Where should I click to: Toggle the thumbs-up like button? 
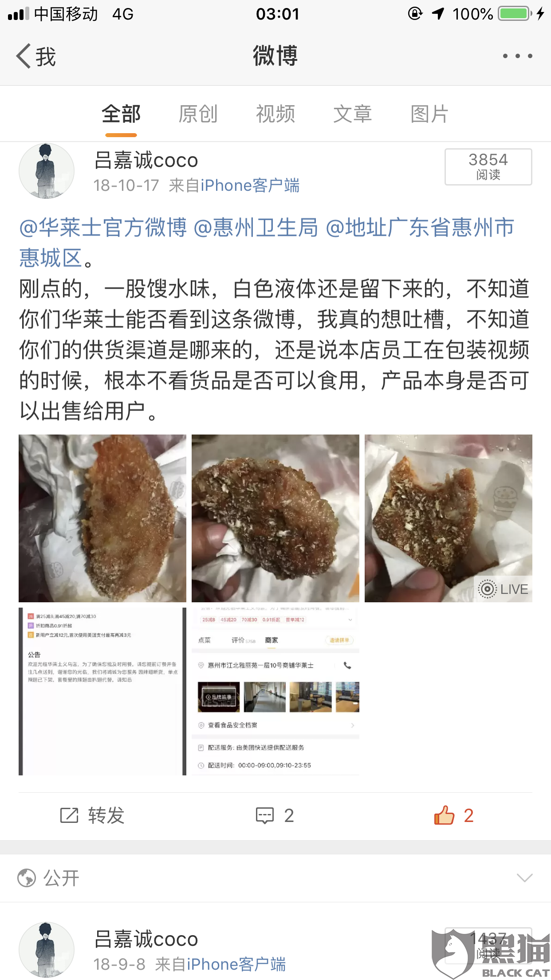(x=444, y=815)
